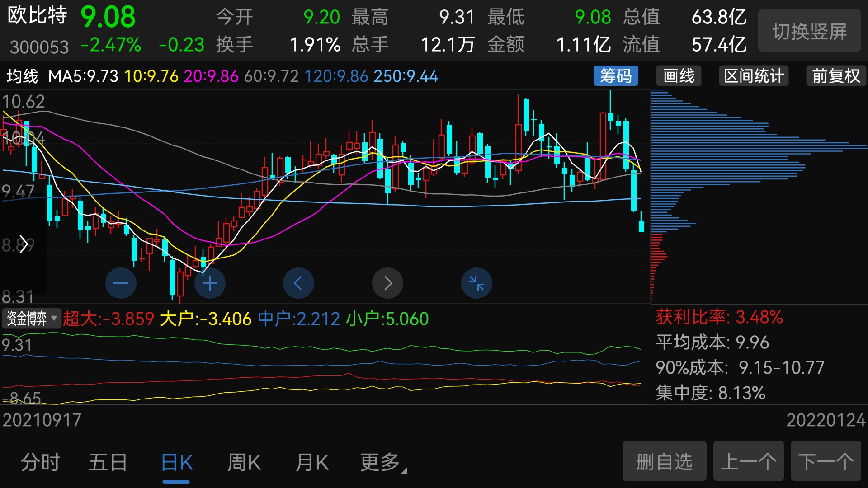Viewport: 868px width, 488px height.
Task: Click 金额 1.11亿 turnover amount
Action: [x=549, y=44]
